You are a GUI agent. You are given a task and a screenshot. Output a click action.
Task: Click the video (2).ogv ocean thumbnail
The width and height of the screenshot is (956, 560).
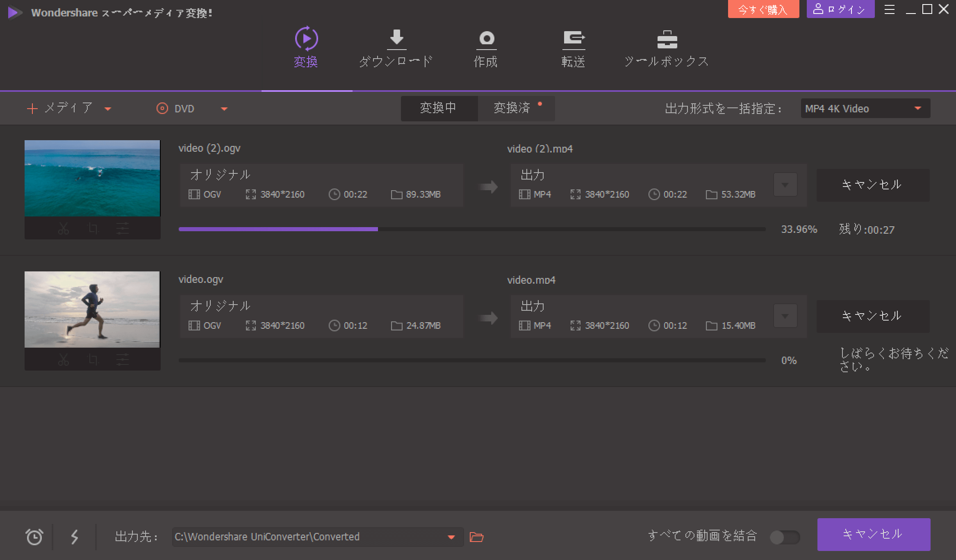coord(92,178)
